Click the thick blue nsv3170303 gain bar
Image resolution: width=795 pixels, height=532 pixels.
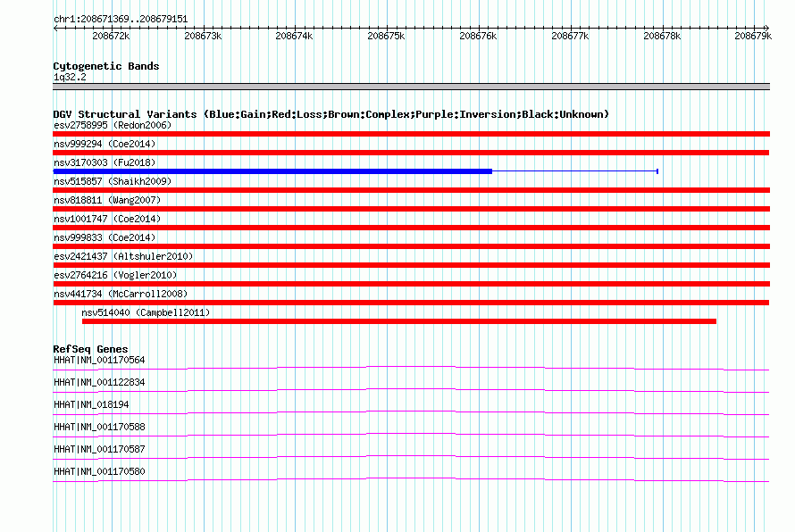point(272,171)
